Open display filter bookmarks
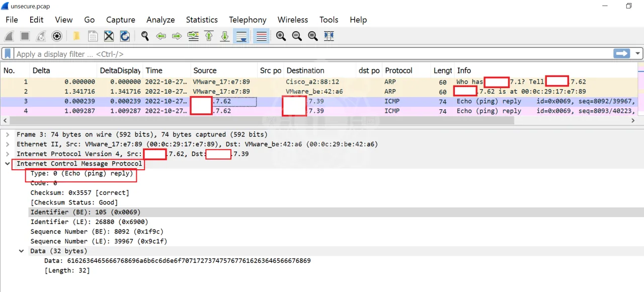Image resolution: width=644 pixels, height=292 pixels. [8, 53]
